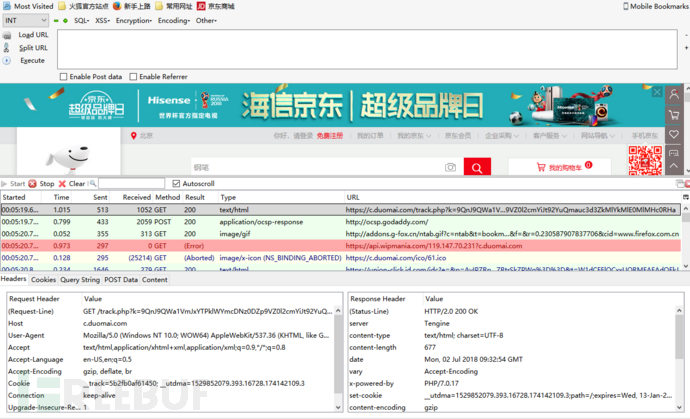
Task: Click the Most Visited bookmark icon
Action: pos(7,6)
